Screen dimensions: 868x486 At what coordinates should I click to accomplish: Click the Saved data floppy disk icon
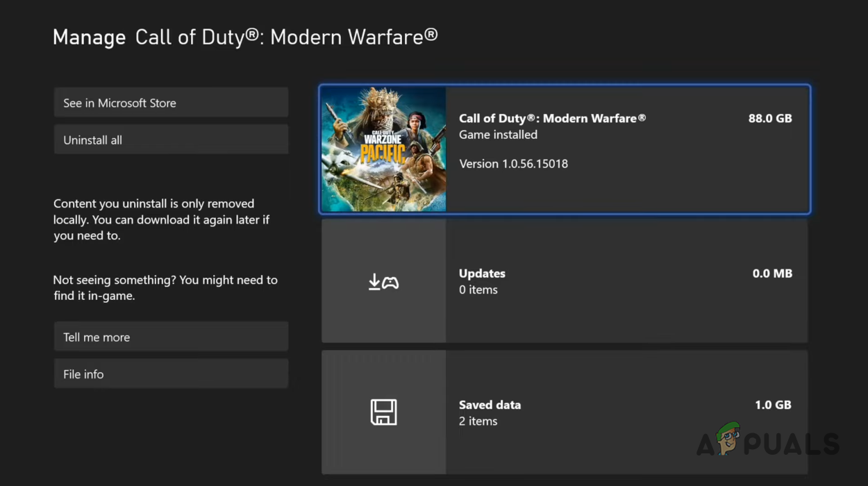point(383,412)
